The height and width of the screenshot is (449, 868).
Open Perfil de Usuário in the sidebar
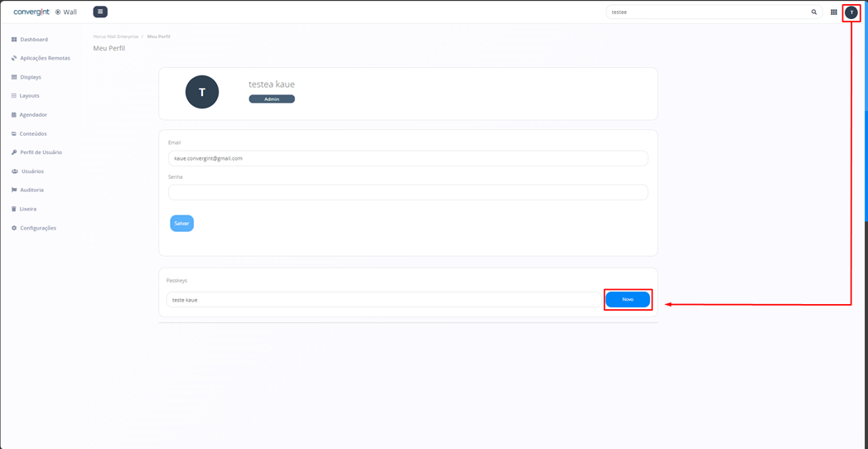(x=41, y=152)
